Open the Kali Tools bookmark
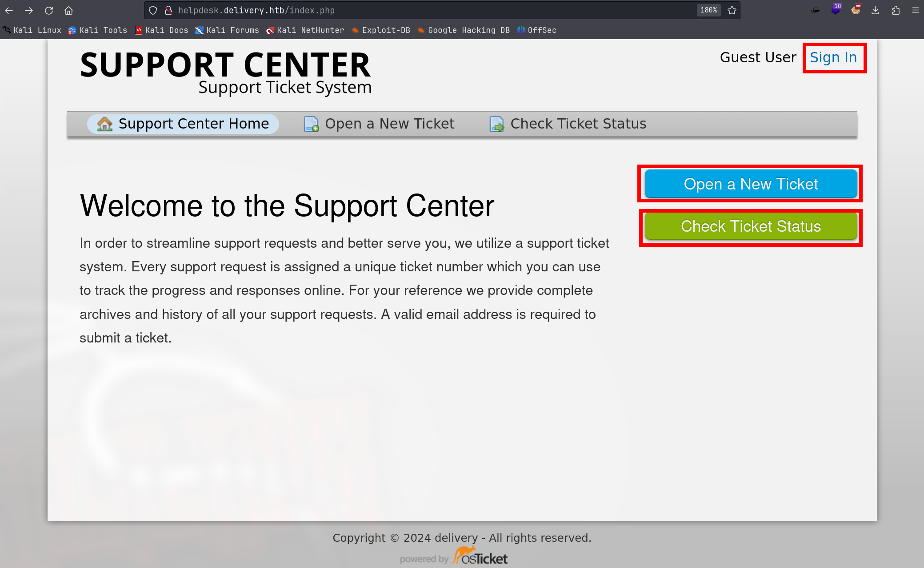 [98, 30]
